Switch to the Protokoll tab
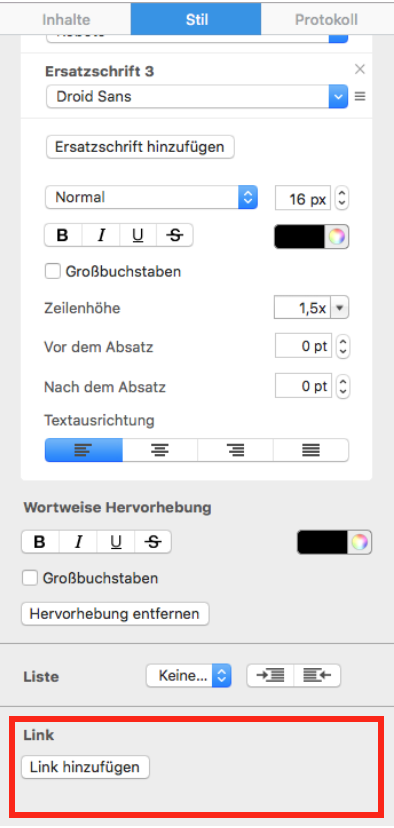Viewport: 394px width, 828px height. pyautogui.click(x=326, y=20)
